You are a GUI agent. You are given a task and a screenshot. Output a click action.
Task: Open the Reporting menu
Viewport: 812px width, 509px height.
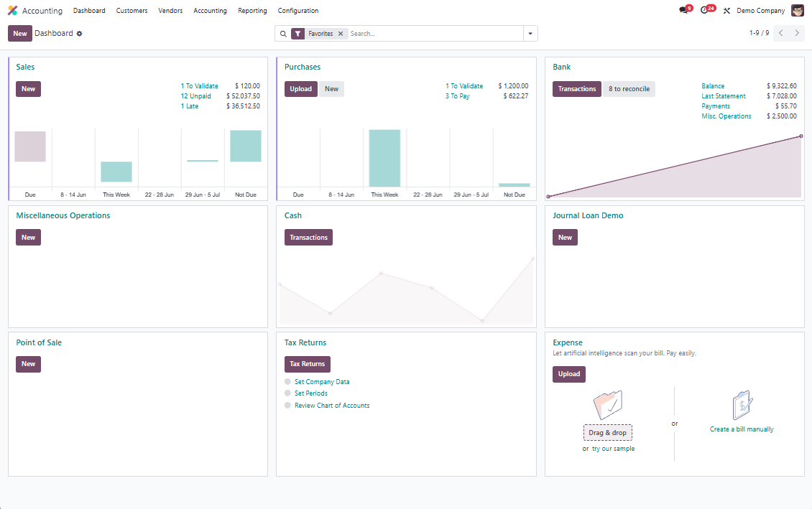(x=252, y=11)
